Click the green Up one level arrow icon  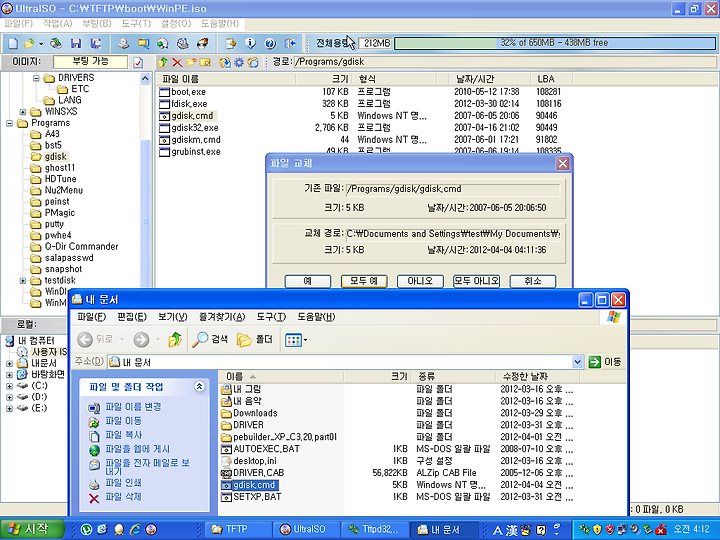pos(163,62)
